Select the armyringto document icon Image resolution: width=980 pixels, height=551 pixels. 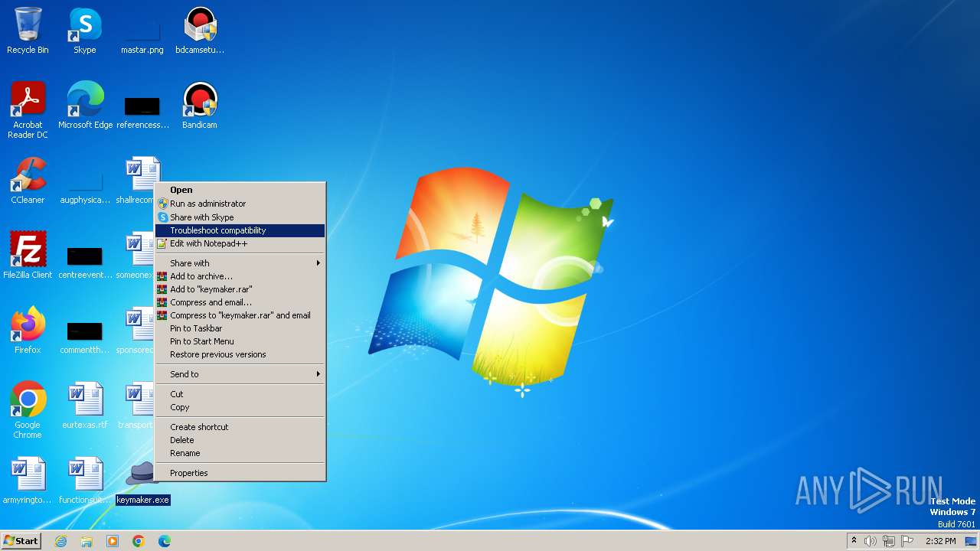28,481
